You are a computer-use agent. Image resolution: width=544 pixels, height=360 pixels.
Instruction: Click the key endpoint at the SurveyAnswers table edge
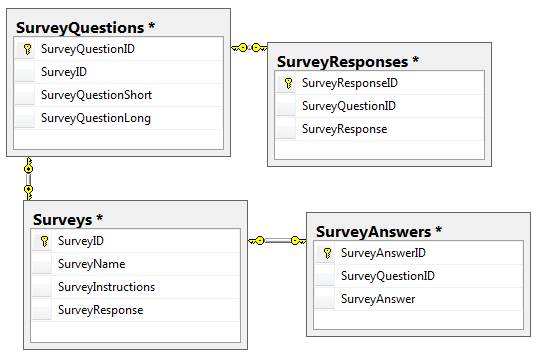(298, 240)
